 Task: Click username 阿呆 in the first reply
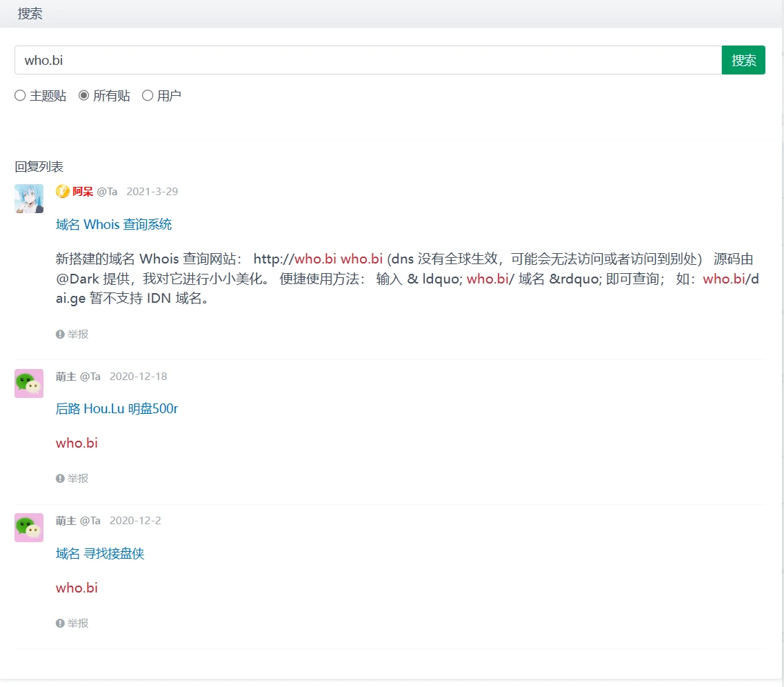point(83,192)
